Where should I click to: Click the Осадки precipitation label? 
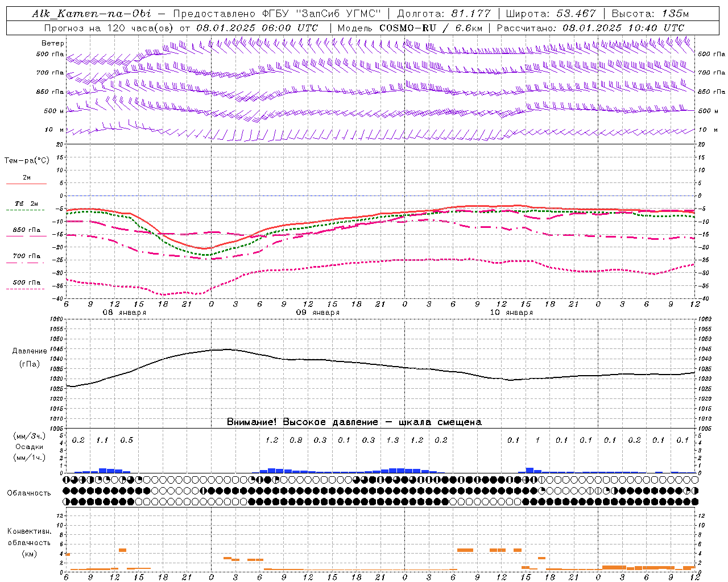pos(30,447)
